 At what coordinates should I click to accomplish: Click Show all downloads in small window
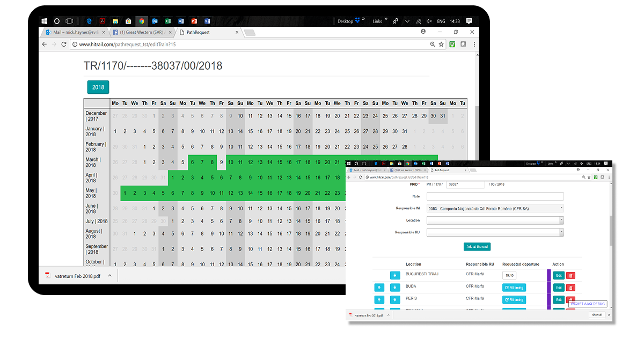(x=597, y=315)
